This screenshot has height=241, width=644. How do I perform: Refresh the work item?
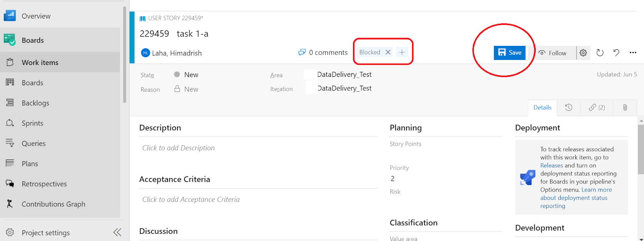600,53
